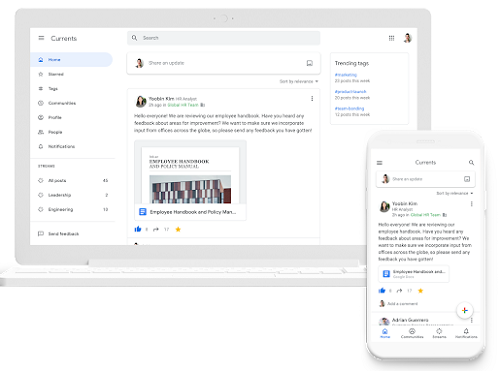The height and width of the screenshot is (371, 500).
Task: Tap the search magnifier icon on phone
Action: [x=471, y=163]
